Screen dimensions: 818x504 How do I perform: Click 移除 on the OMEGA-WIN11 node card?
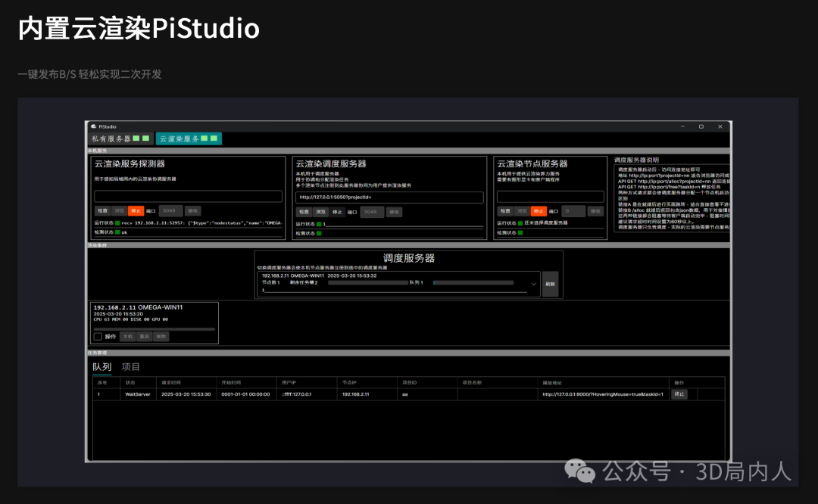(x=161, y=337)
